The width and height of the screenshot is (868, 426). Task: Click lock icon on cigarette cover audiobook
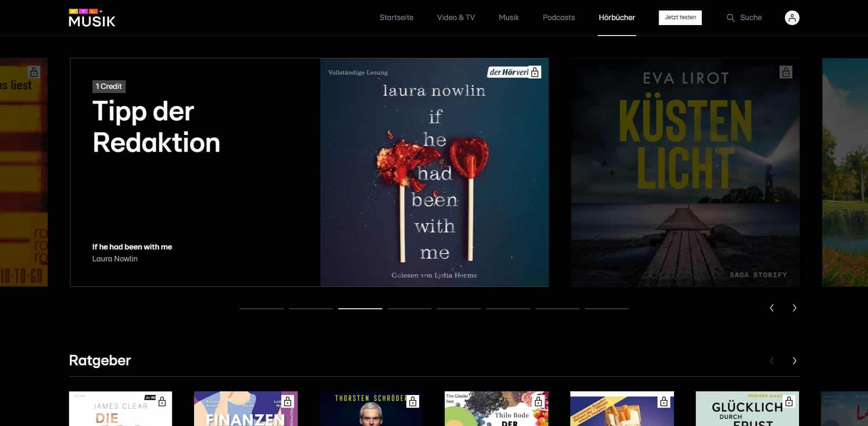664,401
